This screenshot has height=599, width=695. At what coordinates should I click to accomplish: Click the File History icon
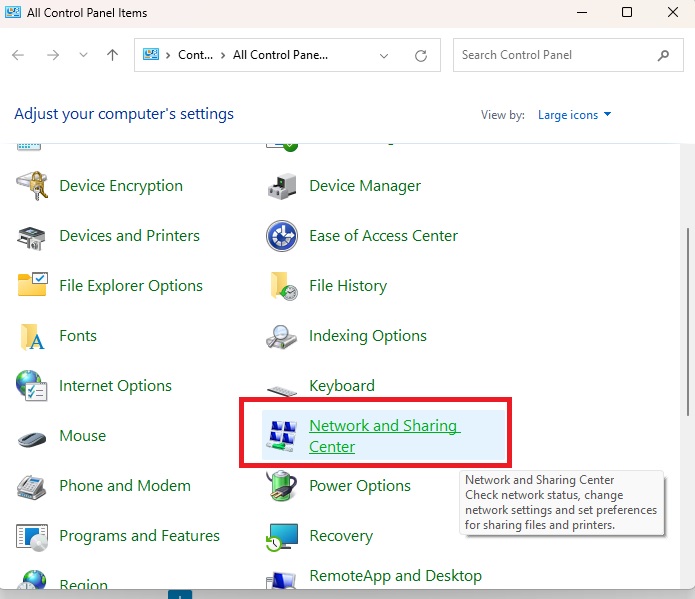click(284, 286)
